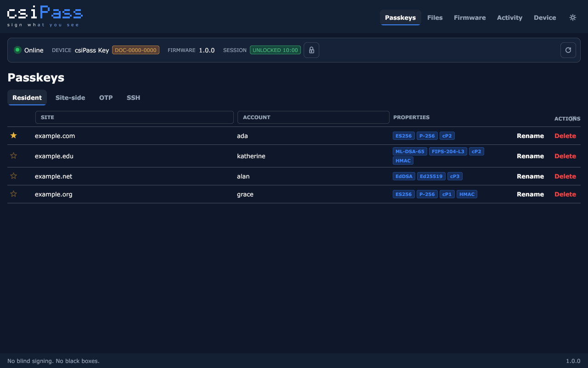
Task: Rename the katherine passkey on example.edu
Action: pyautogui.click(x=530, y=156)
